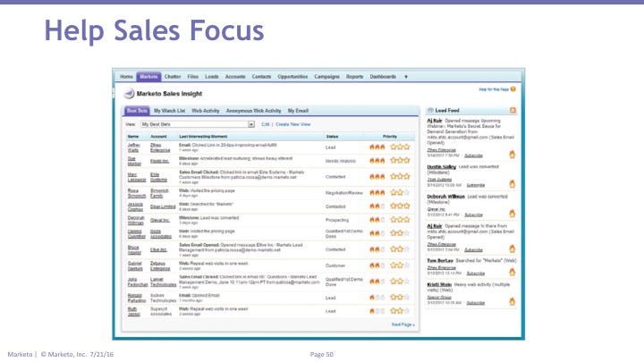
Task: Click the Marketo Sales Insight logo icon
Action: [129, 94]
